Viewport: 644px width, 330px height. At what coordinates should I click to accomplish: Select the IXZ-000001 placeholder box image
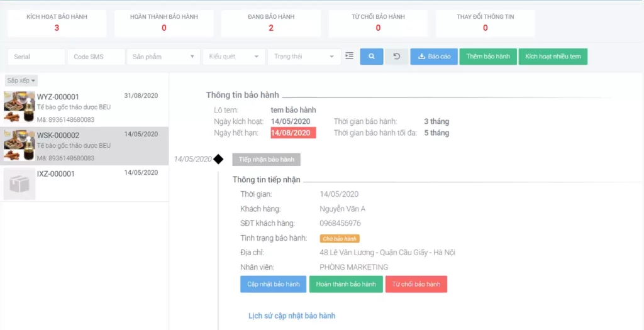coord(19,184)
